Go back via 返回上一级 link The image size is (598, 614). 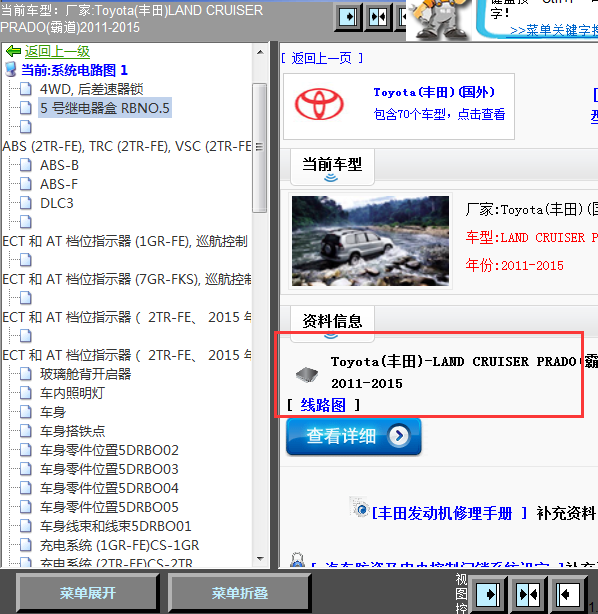(x=57, y=51)
